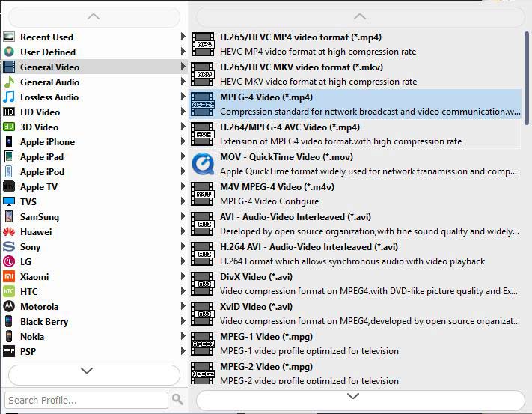Open the Motorola category
Image resolution: width=532 pixels, height=414 pixels.
pos(94,306)
